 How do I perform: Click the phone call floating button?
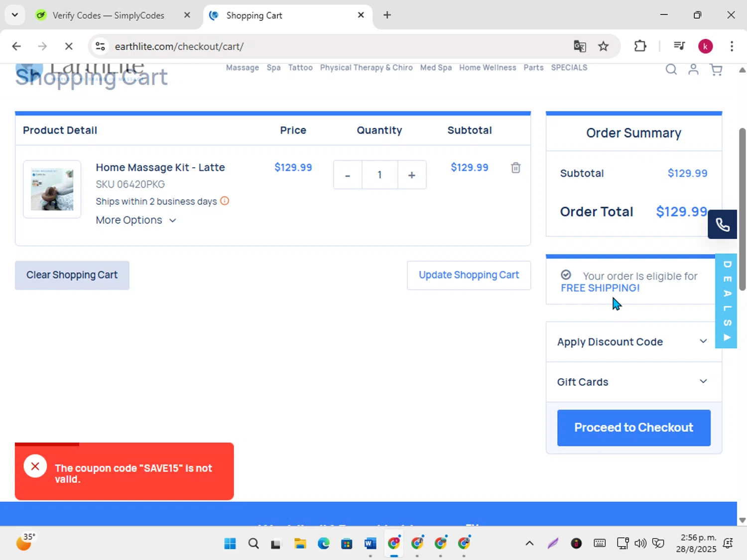(722, 224)
